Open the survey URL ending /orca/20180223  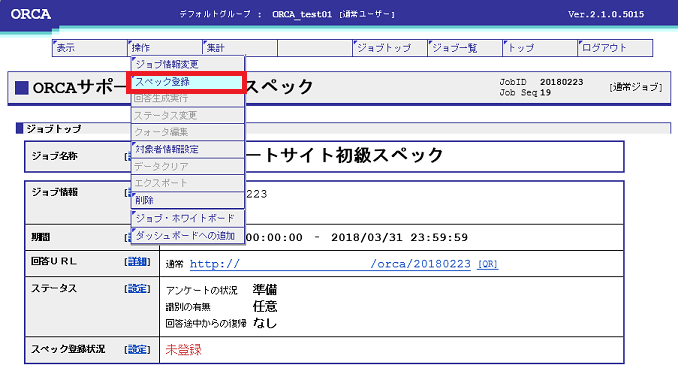pos(330,264)
